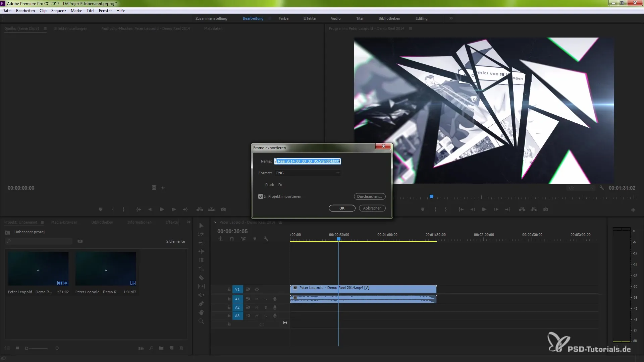Toggle Snap magnet in timeline
This screenshot has width=644, height=362.
coord(232,239)
